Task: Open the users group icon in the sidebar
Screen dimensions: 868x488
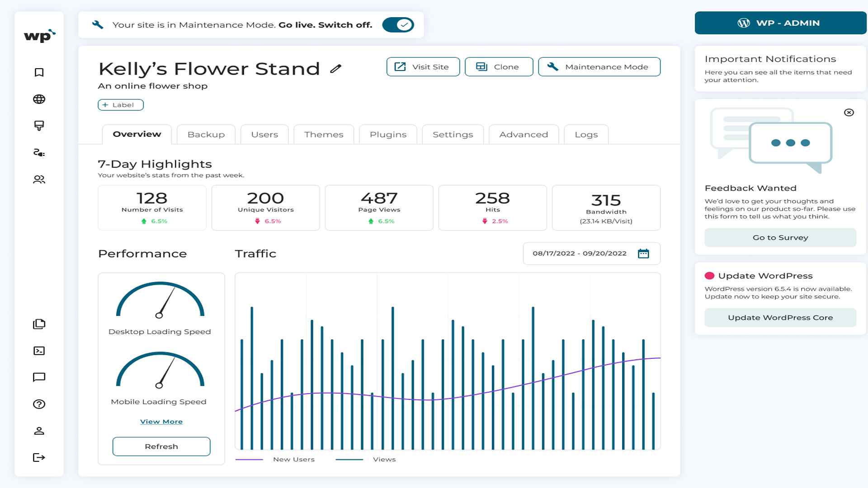Action: 39,179
